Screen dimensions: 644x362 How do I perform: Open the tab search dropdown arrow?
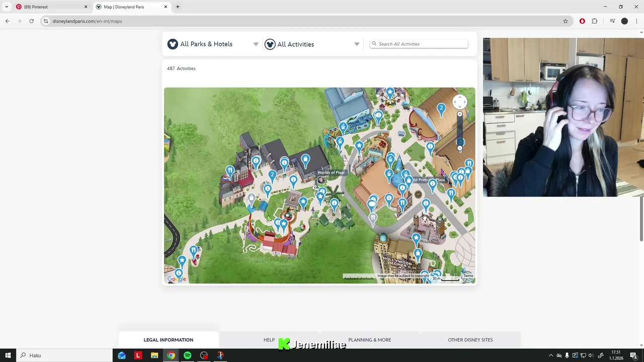point(7,7)
